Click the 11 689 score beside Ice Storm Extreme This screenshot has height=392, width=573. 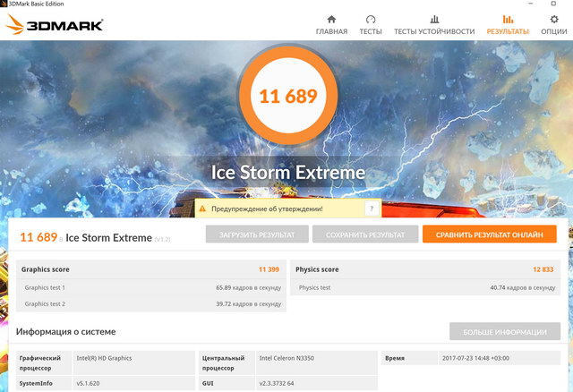point(38,237)
